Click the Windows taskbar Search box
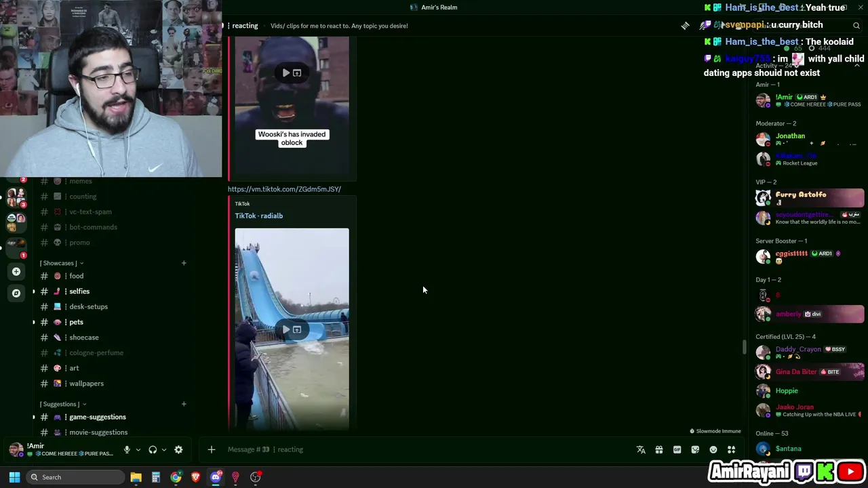Viewport: 868px width, 488px height. tap(75, 477)
